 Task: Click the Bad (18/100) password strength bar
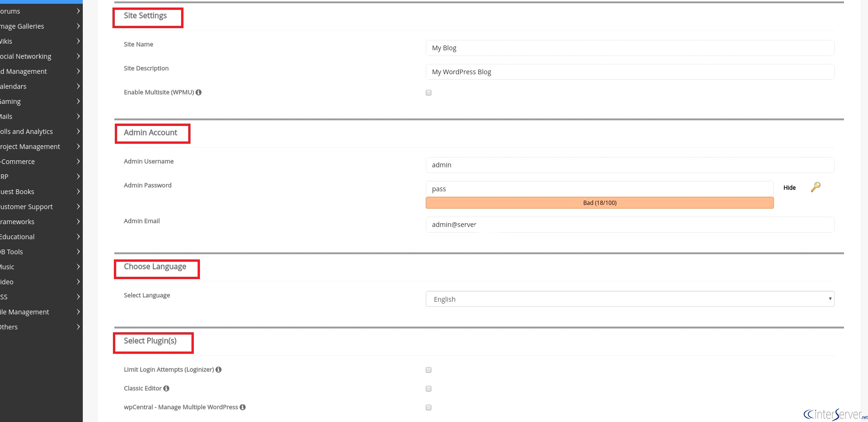click(x=599, y=203)
